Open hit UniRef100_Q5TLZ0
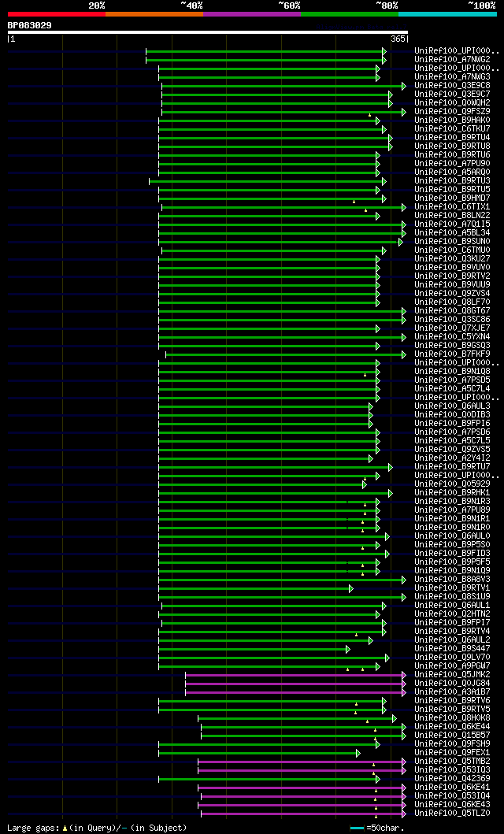The width and height of the screenshot is (504, 834). (453, 814)
